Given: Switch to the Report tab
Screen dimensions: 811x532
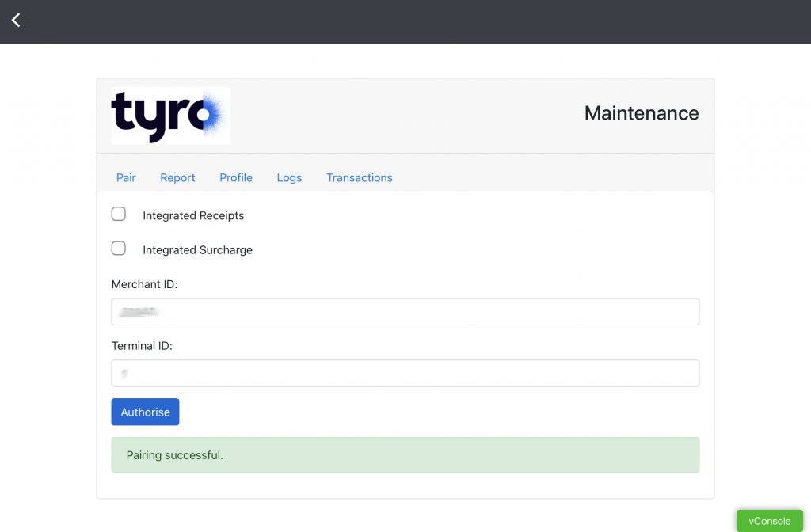Looking at the screenshot, I should point(177,178).
